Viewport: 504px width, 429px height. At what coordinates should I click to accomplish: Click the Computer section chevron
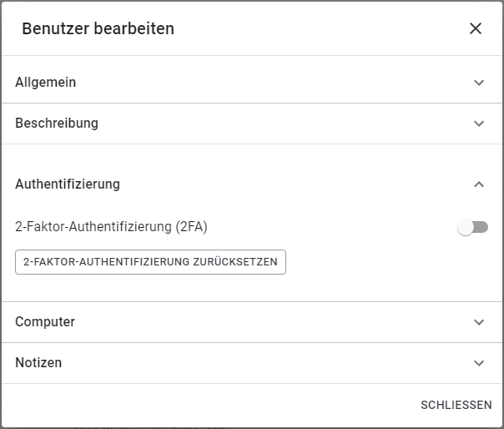click(479, 322)
